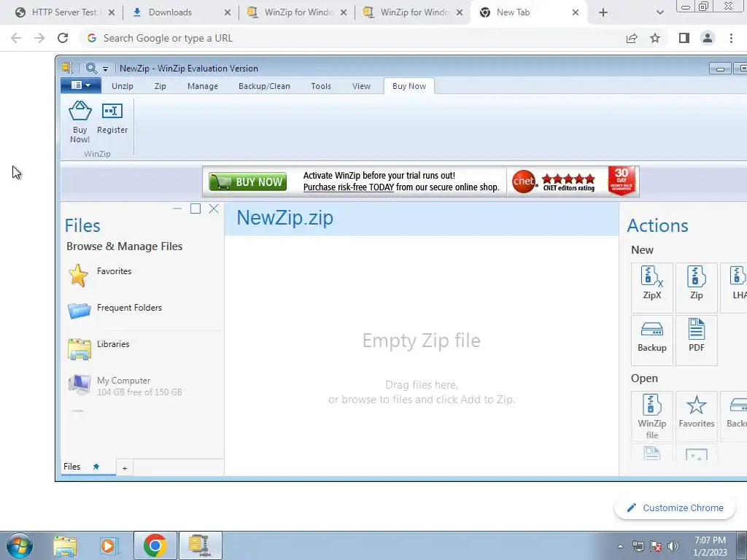Share this page from the Chrome toolbar
This screenshot has height=560, width=747.
tap(632, 38)
